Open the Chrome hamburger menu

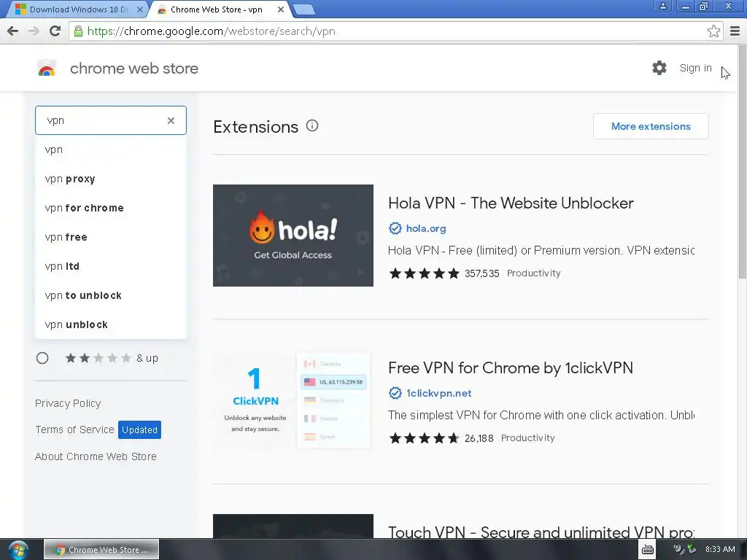coord(735,31)
